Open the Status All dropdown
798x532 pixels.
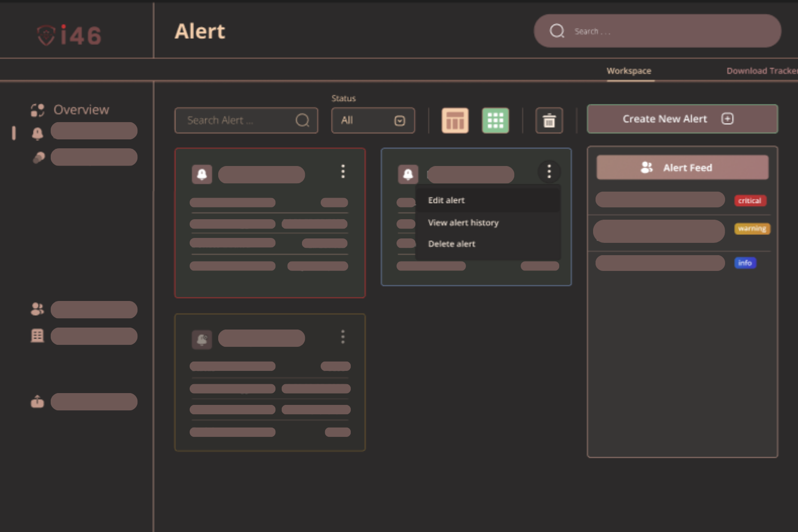[373, 120]
